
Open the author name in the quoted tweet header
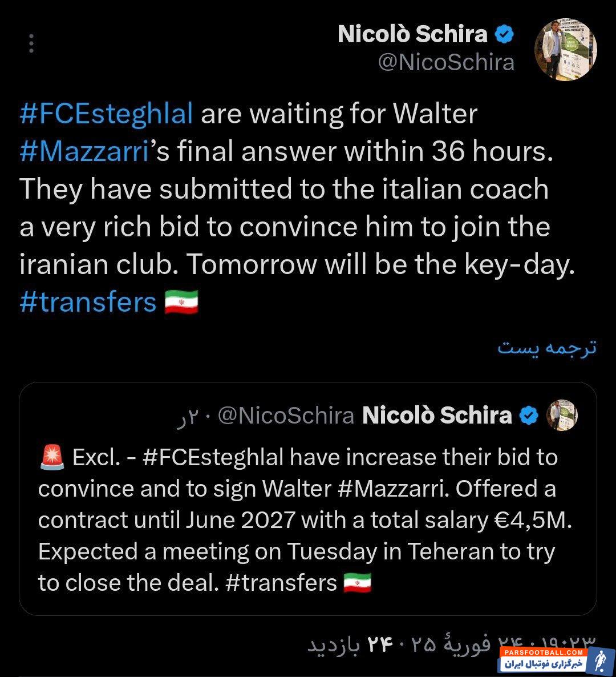pyautogui.click(x=437, y=416)
